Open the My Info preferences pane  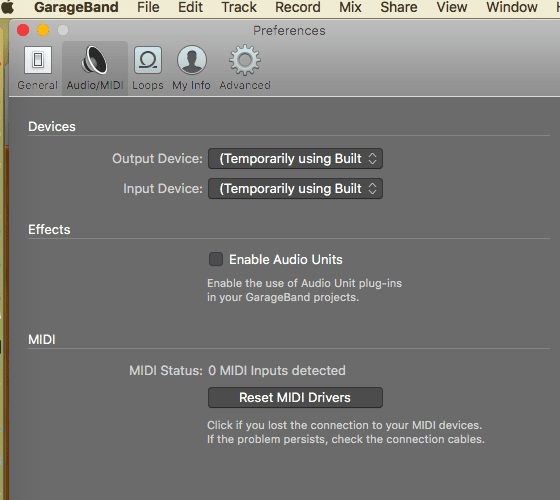click(x=191, y=68)
